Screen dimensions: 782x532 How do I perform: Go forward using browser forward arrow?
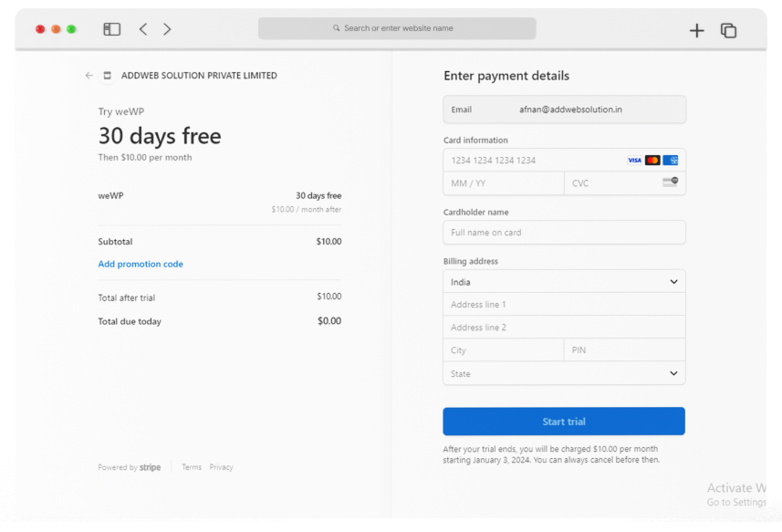(x=167, y=29)
